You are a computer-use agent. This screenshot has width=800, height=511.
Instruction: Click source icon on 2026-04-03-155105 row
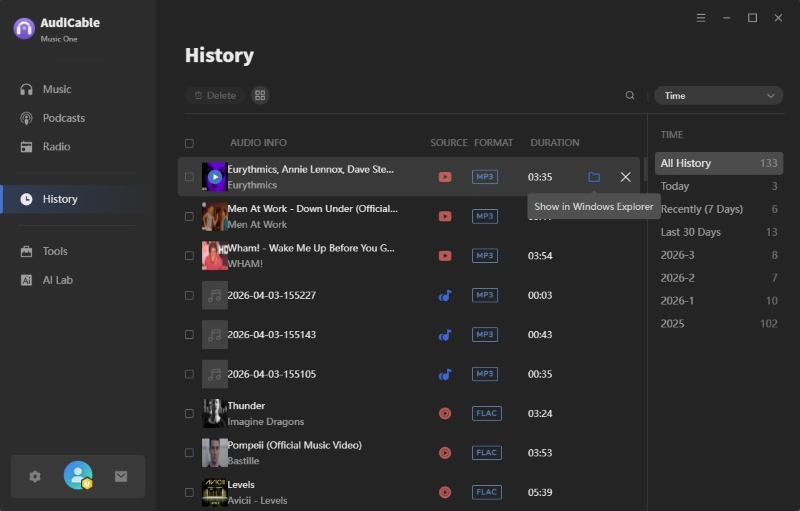pyautogui.click(x=445, y=374)
